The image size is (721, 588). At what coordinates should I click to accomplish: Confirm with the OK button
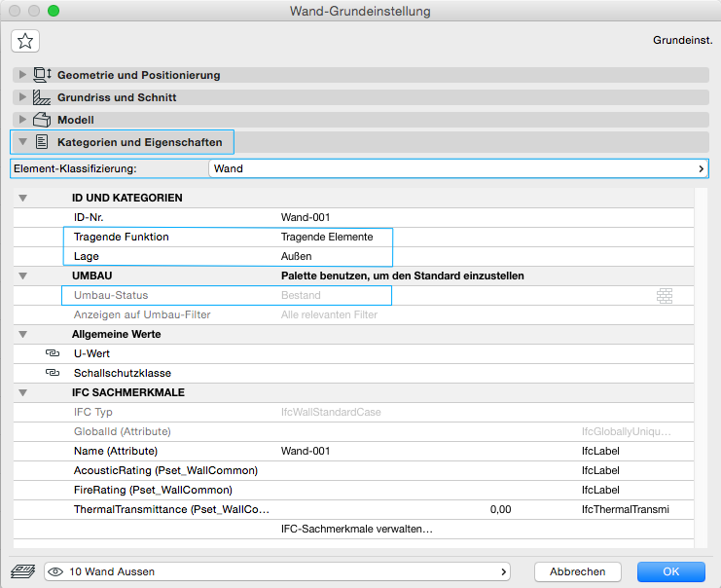click(x=670, y=571)
